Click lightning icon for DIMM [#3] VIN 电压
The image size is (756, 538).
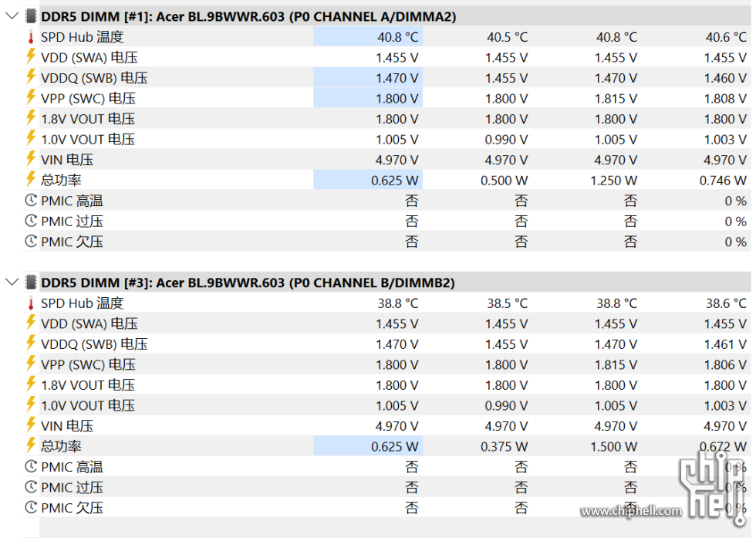pos(31,425)
